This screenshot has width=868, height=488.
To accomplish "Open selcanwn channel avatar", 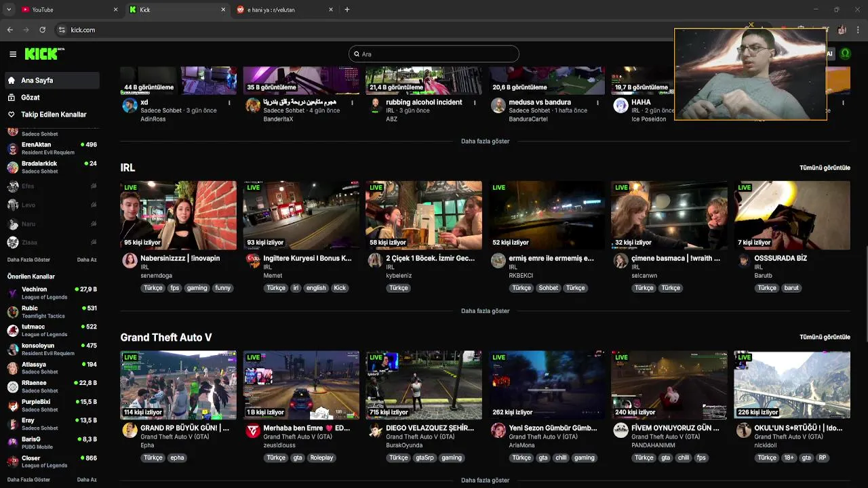I will tap(620, 261).
